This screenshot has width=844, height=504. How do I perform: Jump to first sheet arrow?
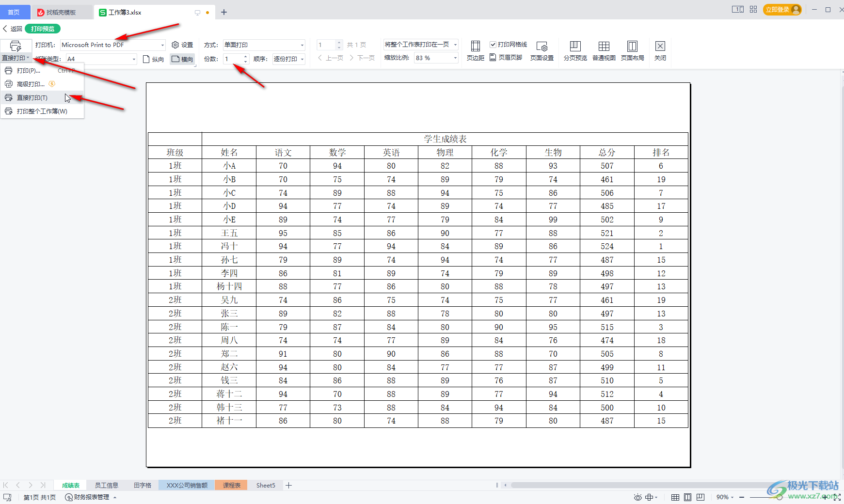click(x=6, y=485)
